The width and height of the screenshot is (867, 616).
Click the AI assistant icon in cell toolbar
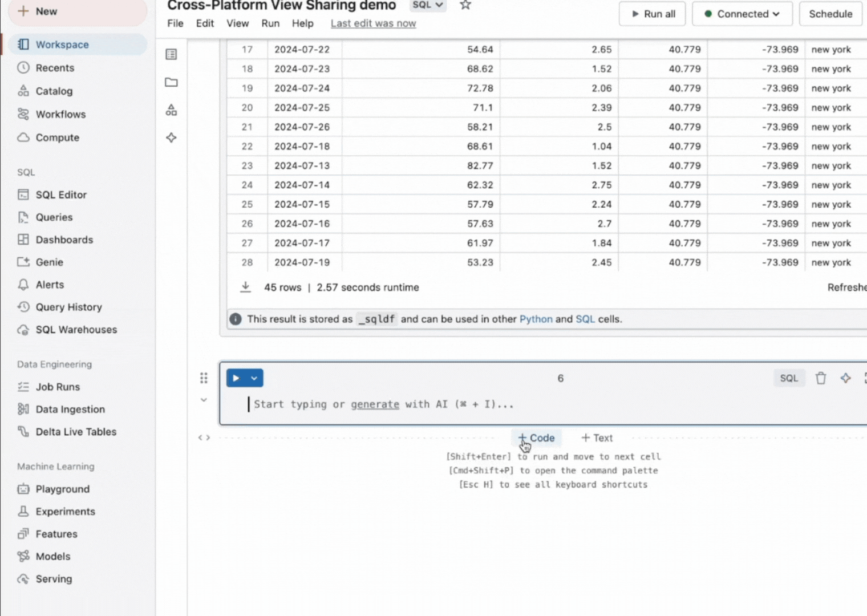845,378
